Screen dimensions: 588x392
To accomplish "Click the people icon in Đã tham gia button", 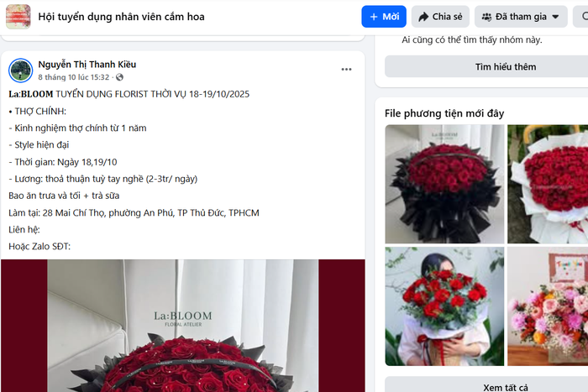I will pyautogui.click(x=486, y=17).
